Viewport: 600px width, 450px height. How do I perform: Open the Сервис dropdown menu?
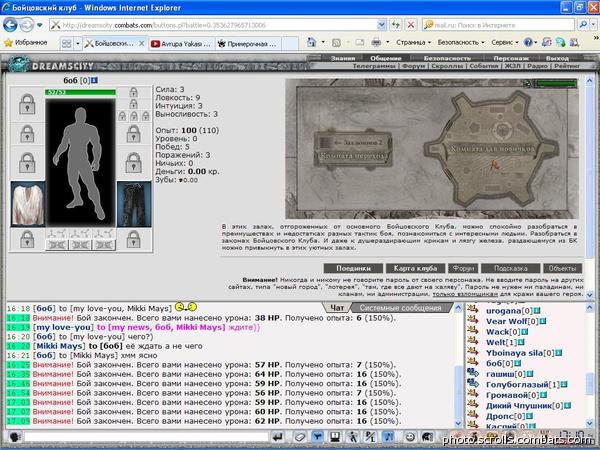(505, 42)
